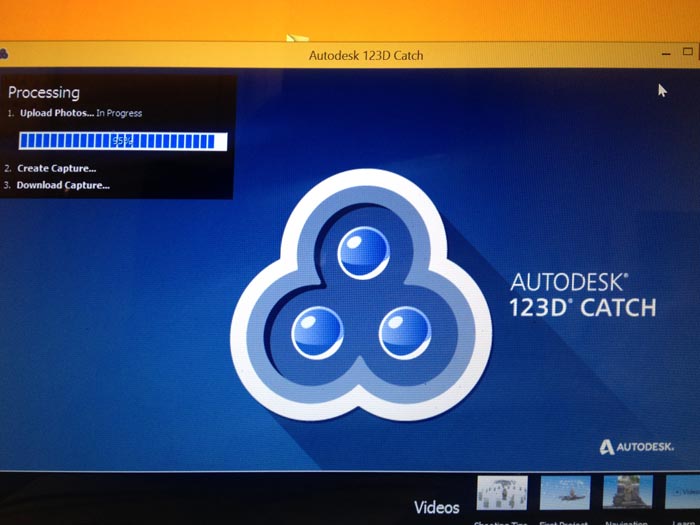
Task: Click the "Autodesk 123D Catch" window title
Action: coord(366,55)
